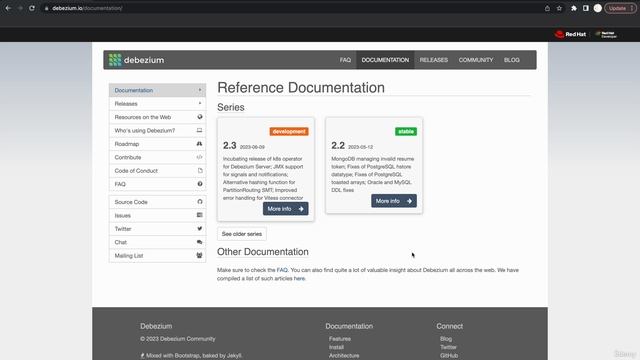Open the footer Architecture link
Viewport: 640px width, 360px height.
(x=344, y=356)
